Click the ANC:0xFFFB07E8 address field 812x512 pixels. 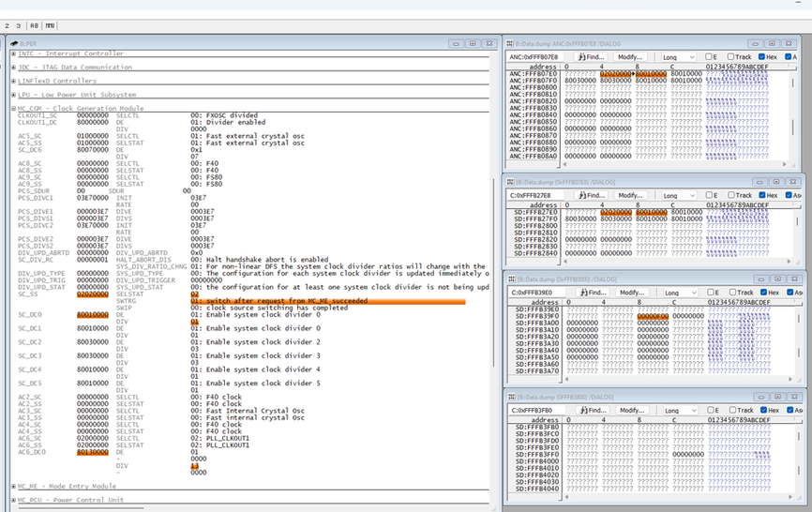(x=537, y=57)
